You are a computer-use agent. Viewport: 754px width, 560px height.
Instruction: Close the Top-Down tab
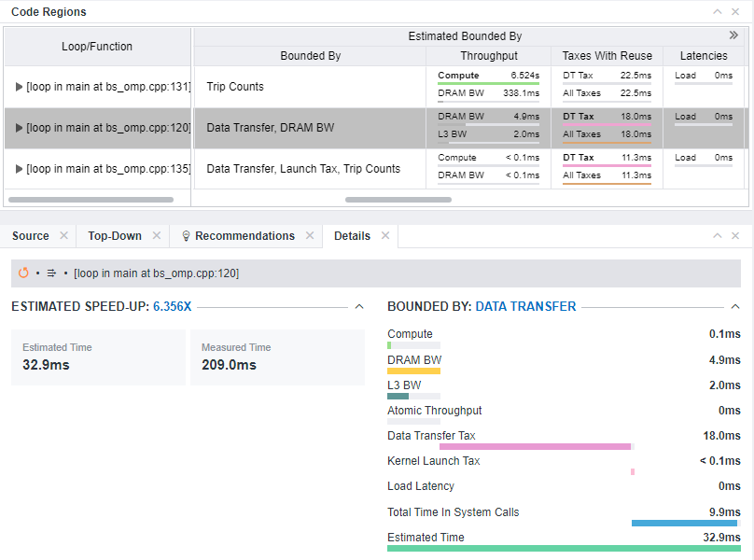156,236
